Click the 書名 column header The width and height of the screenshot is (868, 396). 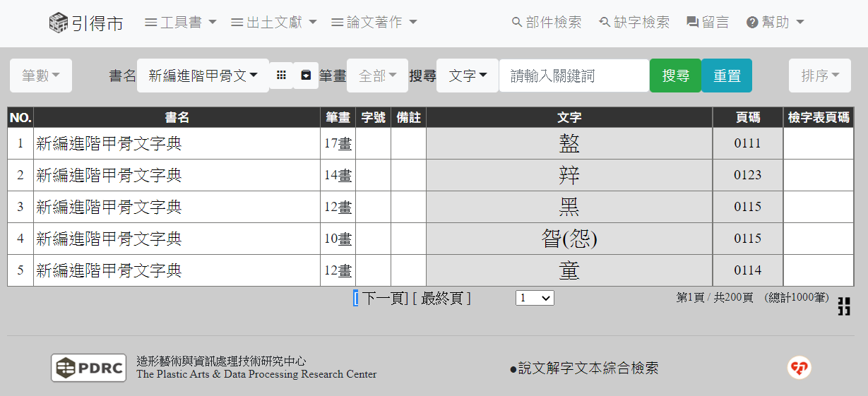click(x=177, y=117)
